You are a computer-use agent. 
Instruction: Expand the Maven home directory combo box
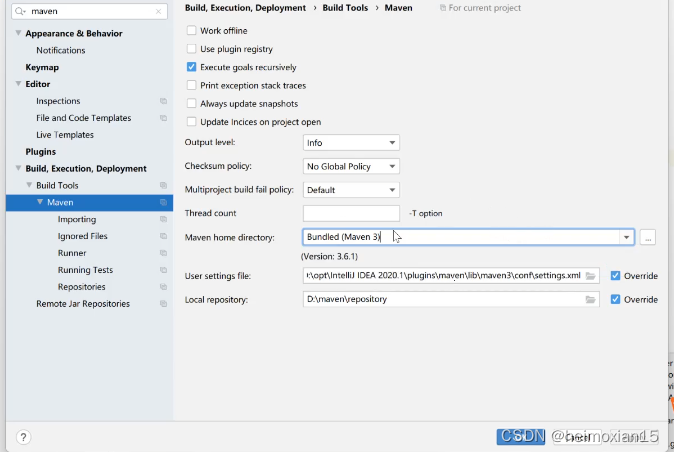coord(627,237)
